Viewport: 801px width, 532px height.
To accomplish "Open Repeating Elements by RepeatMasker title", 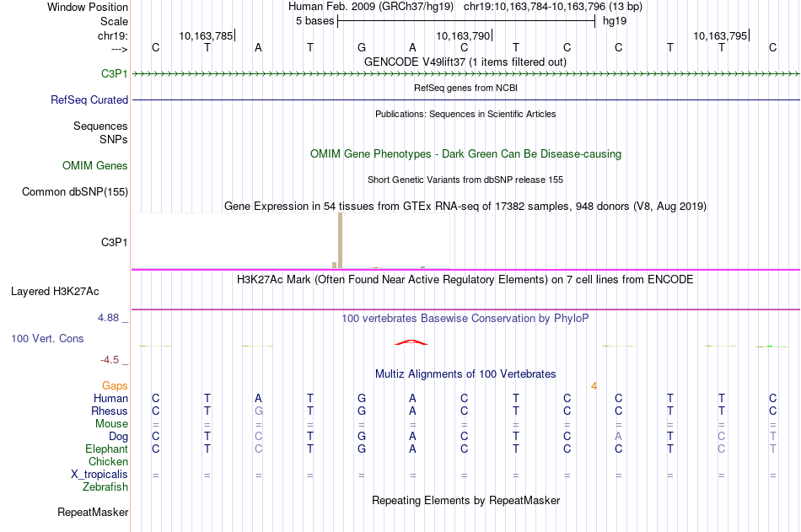I will pyautogui.click(x=465, y=500).
